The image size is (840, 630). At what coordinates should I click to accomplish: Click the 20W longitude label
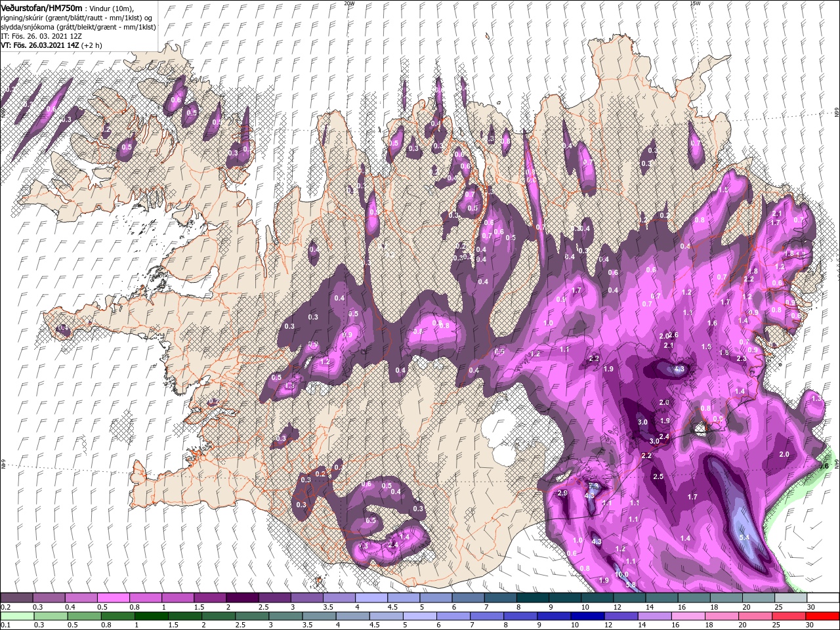point(349,3)
